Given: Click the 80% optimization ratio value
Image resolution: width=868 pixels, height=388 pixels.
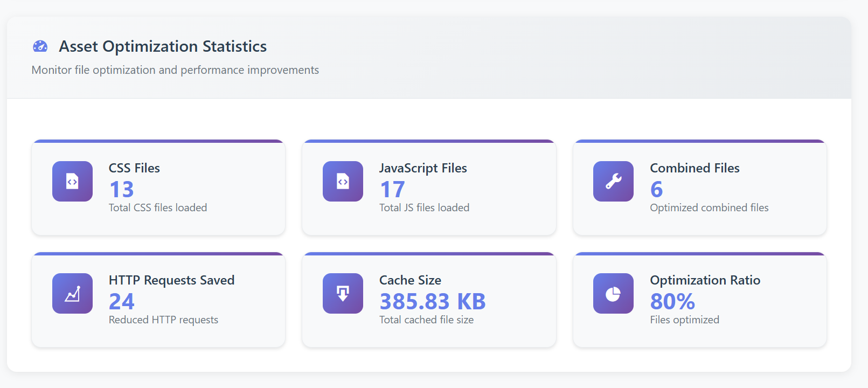Looking at the screenshot, I should coord(672,301).
